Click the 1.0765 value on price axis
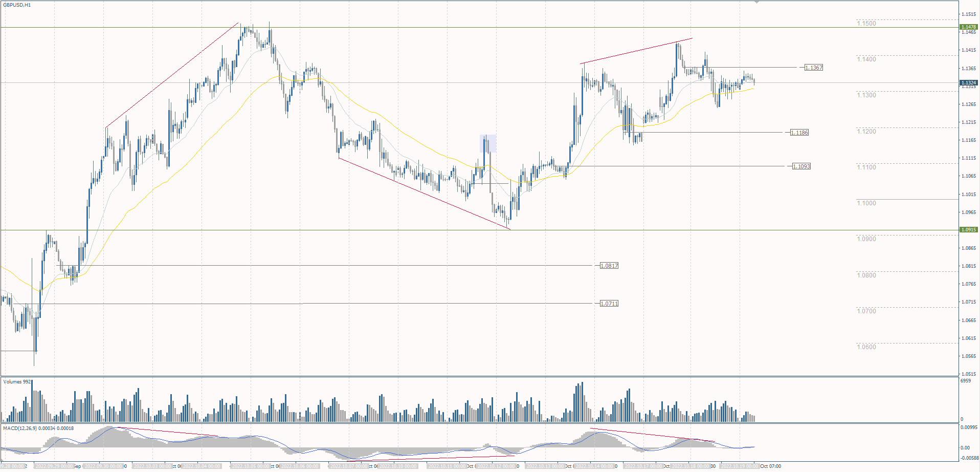Image resolution: width=980 pixels, height=472 pixels. pos(969,284)
